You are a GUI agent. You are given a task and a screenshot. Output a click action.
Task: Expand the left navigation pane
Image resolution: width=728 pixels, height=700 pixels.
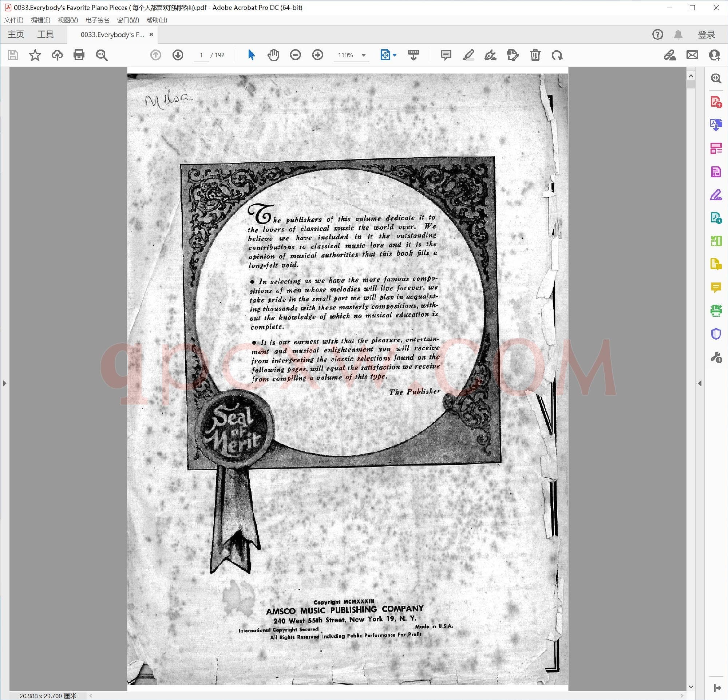click(4, 383)
